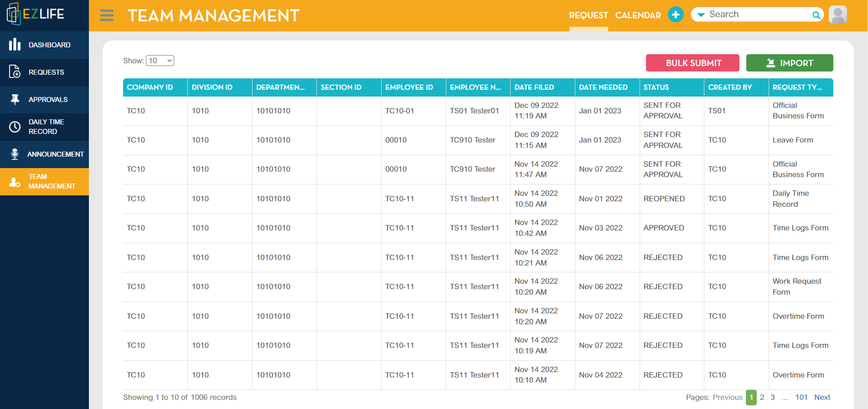Click the Dashboard bar chart icon
868x409 pixels.
[15, 45]
